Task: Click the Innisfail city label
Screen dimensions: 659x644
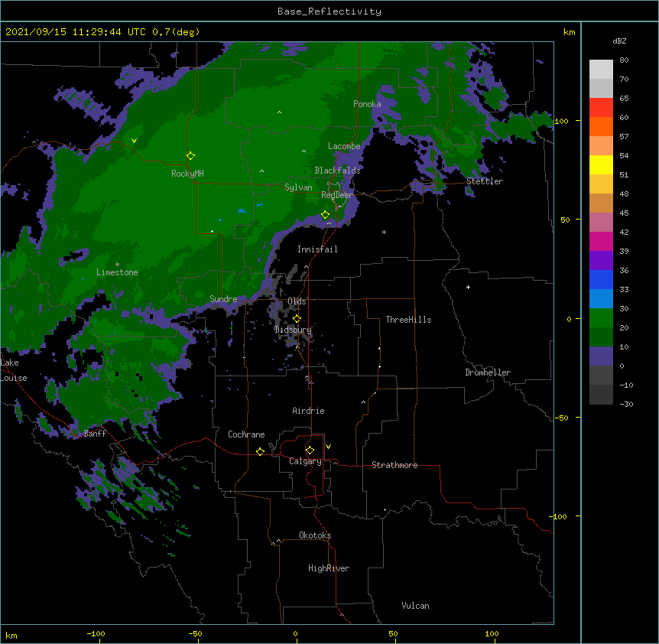Action: tap(317, 249)
